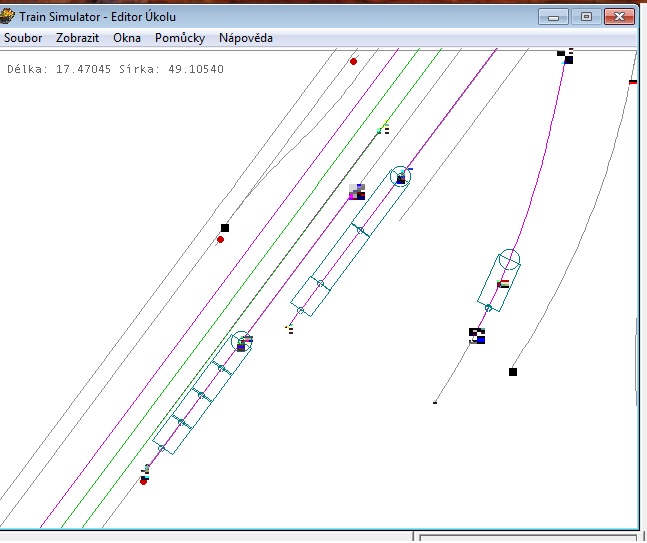The height and width of the screenshot is (543, 647).
Task: Click the large circle on the right-side train
Action: [510, 260]
